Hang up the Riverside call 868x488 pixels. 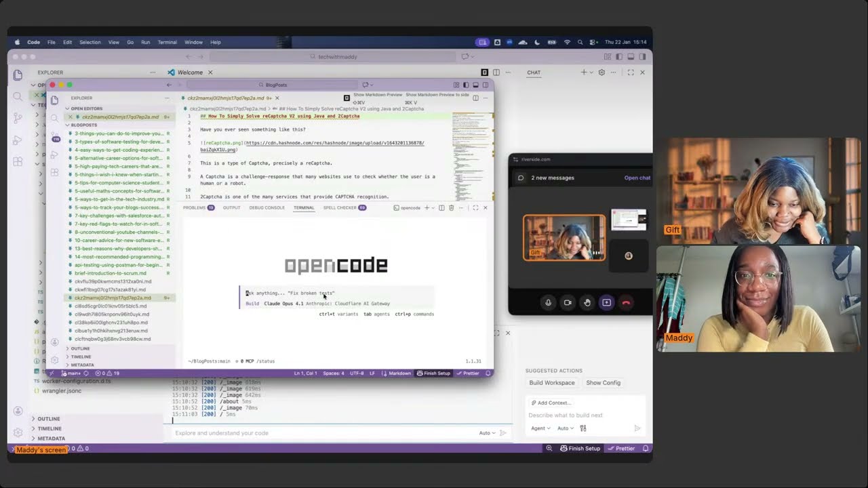tap(625, 302)
